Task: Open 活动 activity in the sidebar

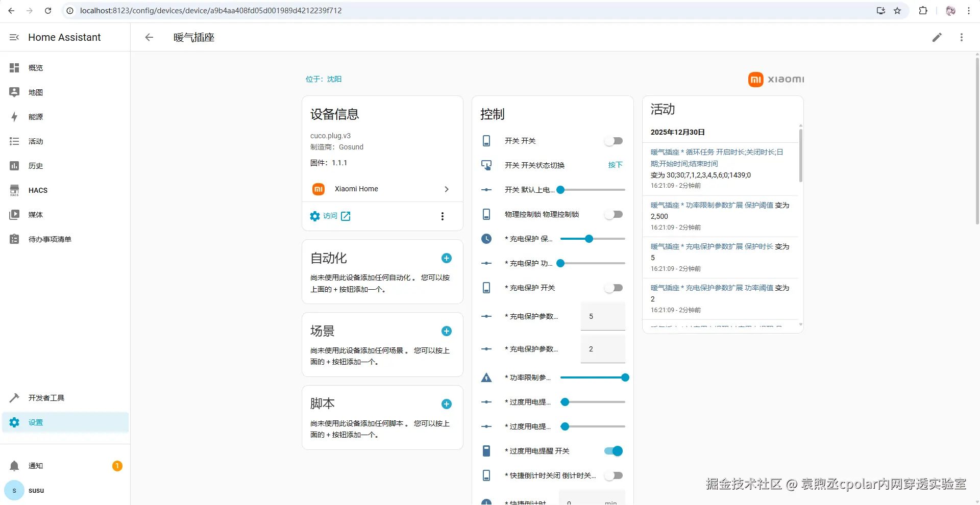Action: click(65, 141)
